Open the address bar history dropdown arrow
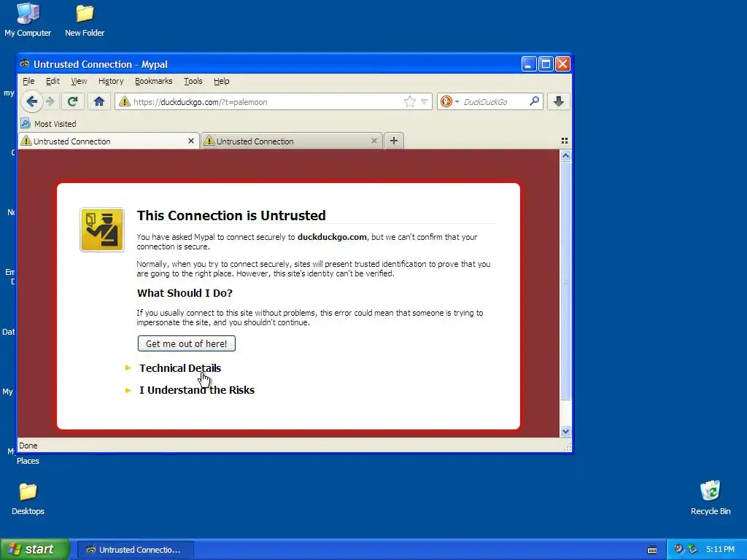 (x=424, y=101)
